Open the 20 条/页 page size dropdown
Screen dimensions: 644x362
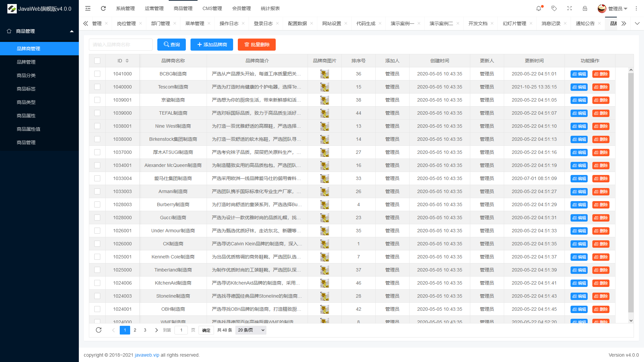pyautogui.click(x=251, y=330)
